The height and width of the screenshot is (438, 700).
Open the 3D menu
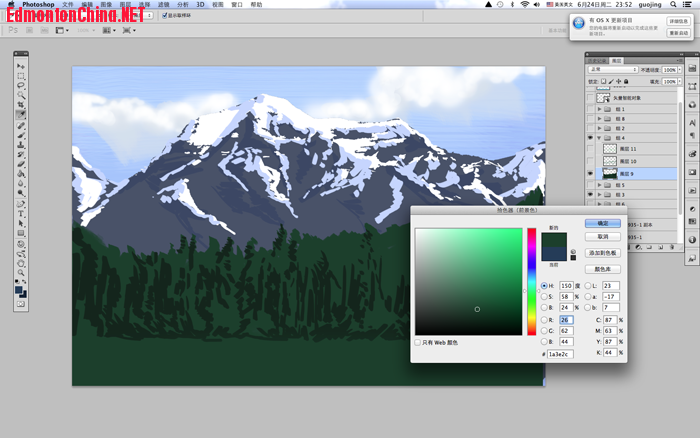click(x=200, y=5)
